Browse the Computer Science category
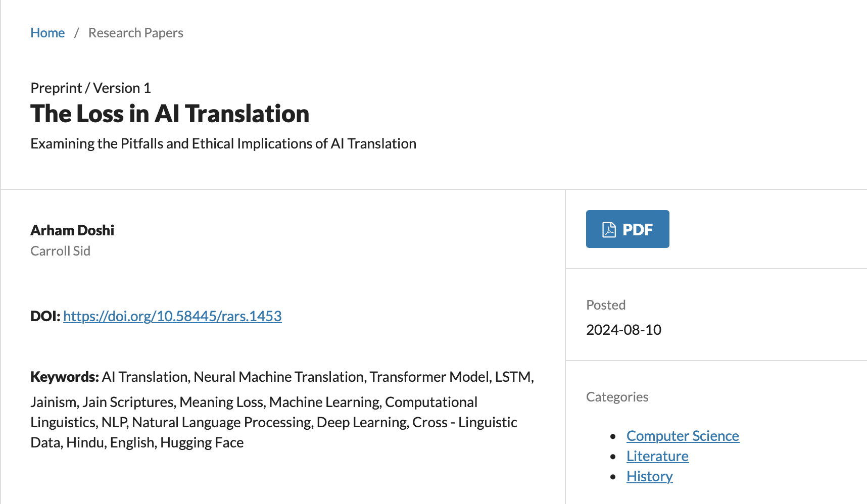867x504 pixels. pyautogui.click(x=682, y=436)
